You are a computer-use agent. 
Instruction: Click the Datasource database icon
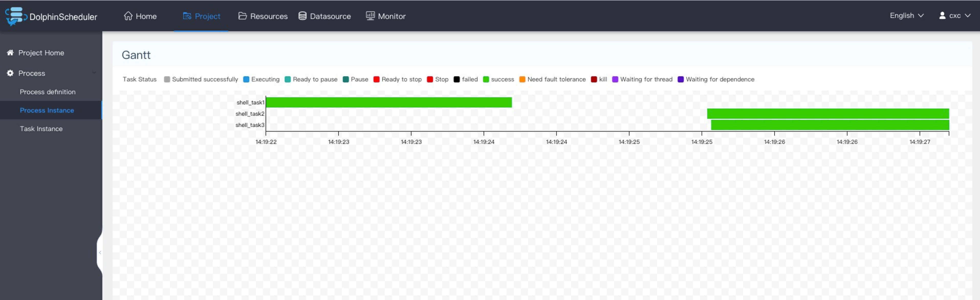pyautogui.click(x=302, y=16)
